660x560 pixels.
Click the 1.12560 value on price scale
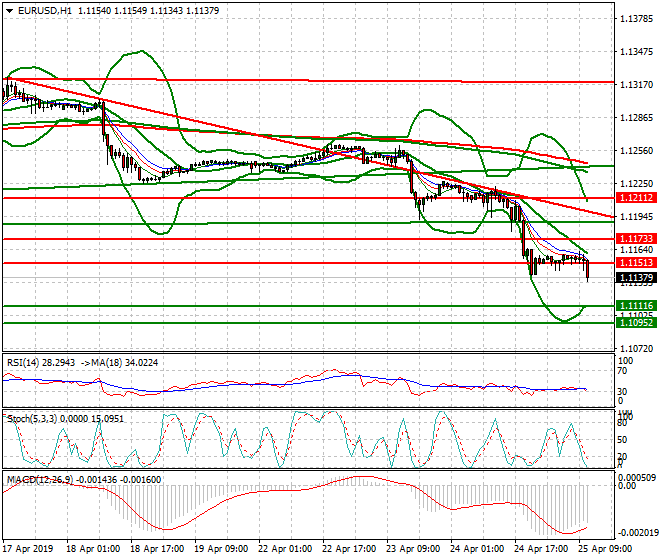pos(636,151)
